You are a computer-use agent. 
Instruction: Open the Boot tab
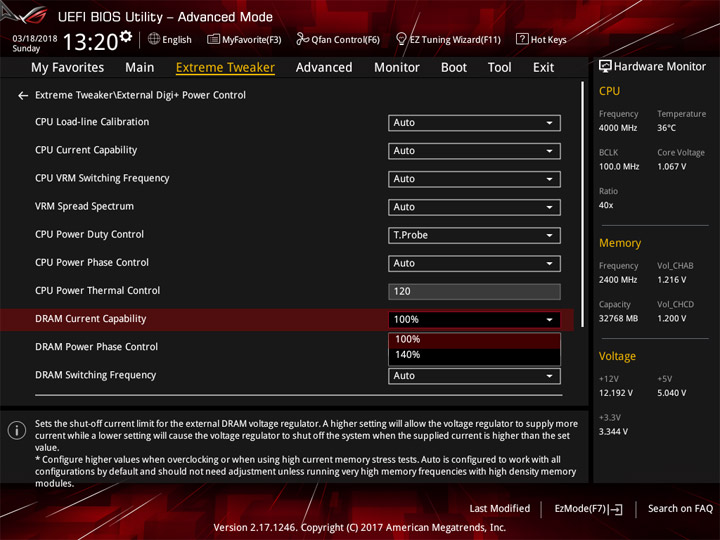coord(454,68)
